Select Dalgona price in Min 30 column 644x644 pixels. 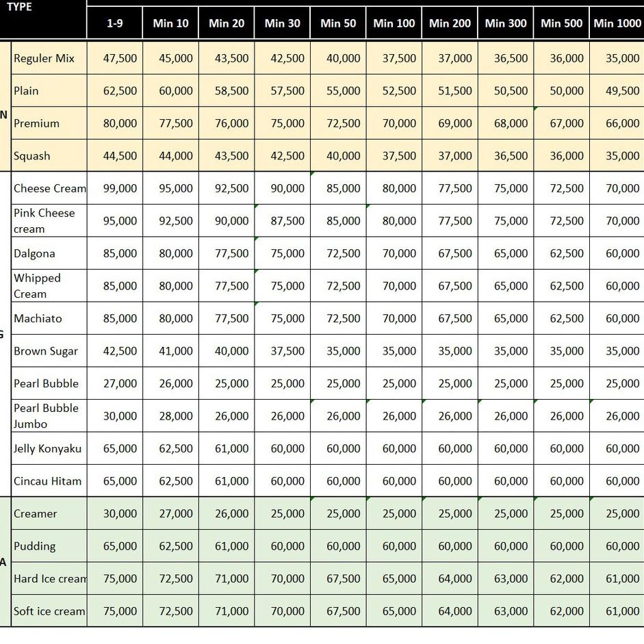pyautogui.click(x=282, y=253)
